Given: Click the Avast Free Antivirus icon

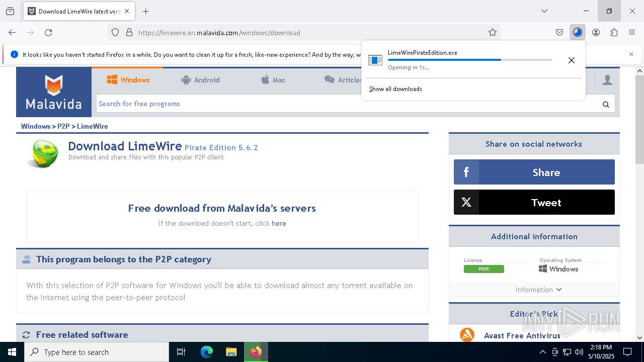Looking at the screenshot, I should click(x=467, y=334).
